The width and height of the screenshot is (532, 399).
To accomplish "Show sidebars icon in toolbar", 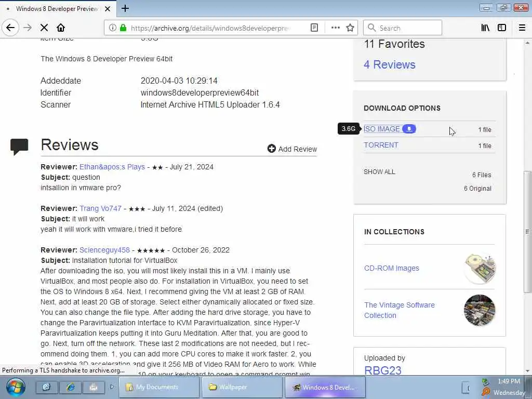I will point(502,28).
